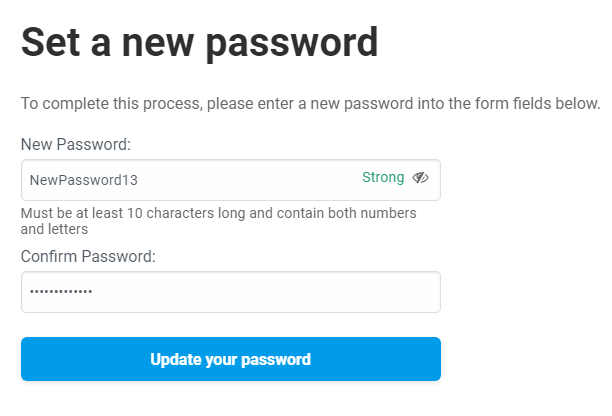Click the New Password: label

pyautogui.click(x=76, y=144)
